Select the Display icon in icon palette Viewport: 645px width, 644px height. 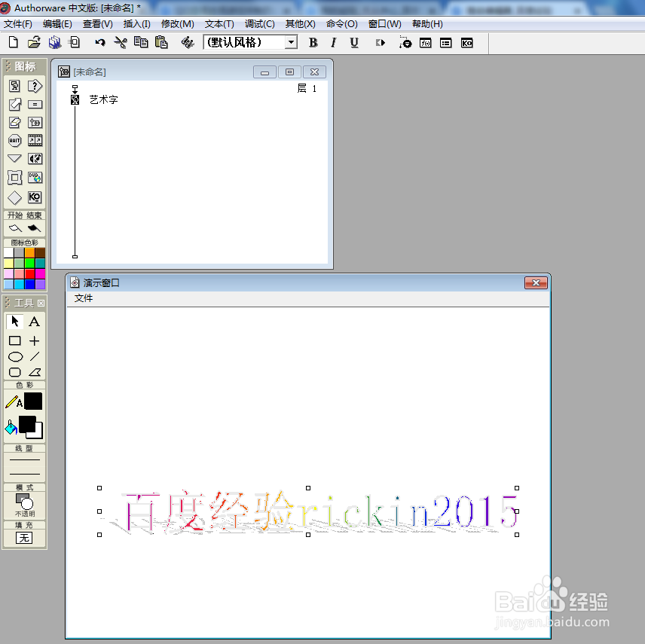tap(14, 86)
